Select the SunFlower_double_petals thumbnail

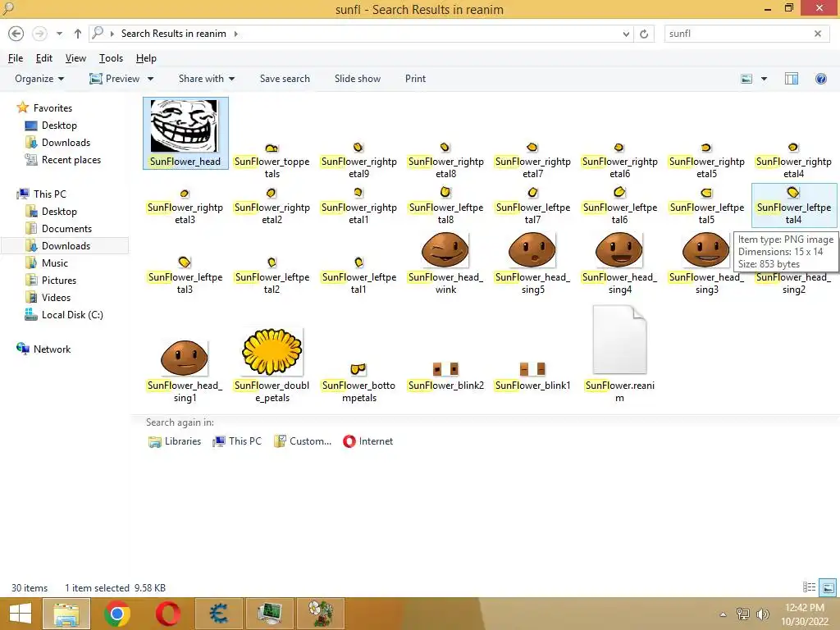272,352
